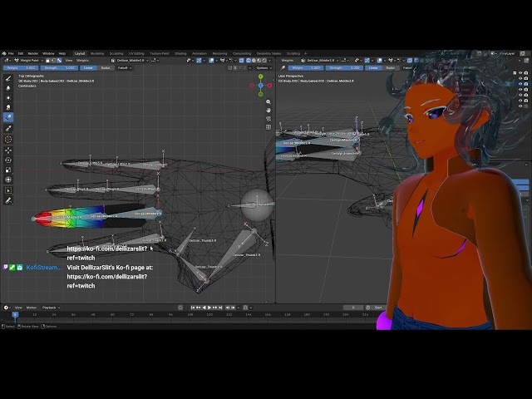Screen dimensions: 532x399
Task: Open shading options dropdown arrow in left viewport
Action: 269,61
